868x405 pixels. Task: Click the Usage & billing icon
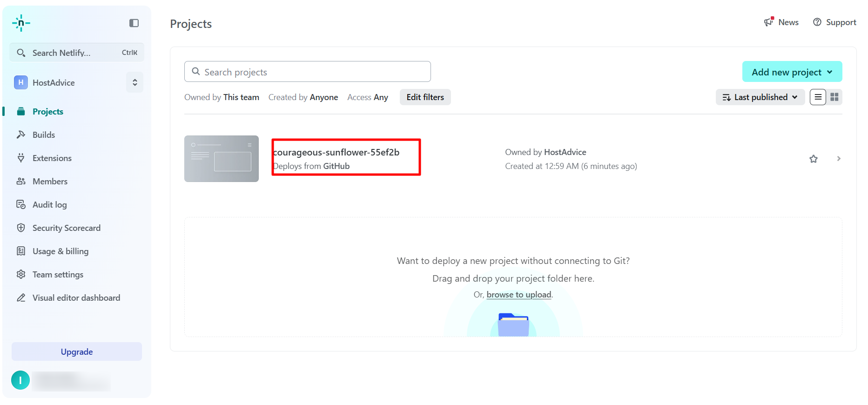pos(21,251)
